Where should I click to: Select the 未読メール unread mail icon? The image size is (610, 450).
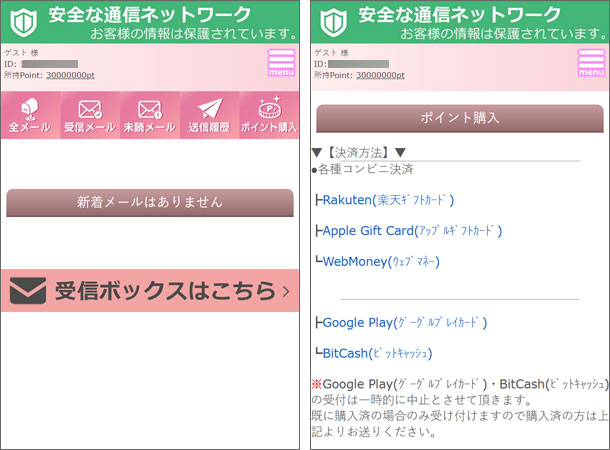tap(150, 116)
